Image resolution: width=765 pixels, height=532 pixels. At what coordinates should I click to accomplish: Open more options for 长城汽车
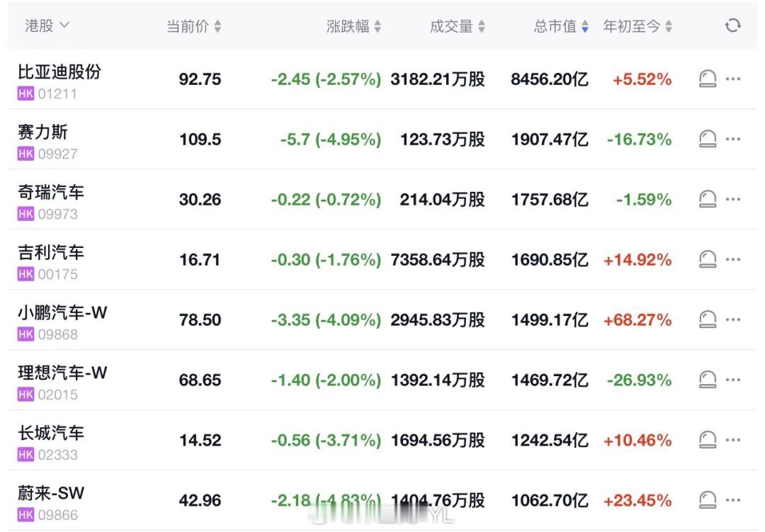[x=733, y=440]
